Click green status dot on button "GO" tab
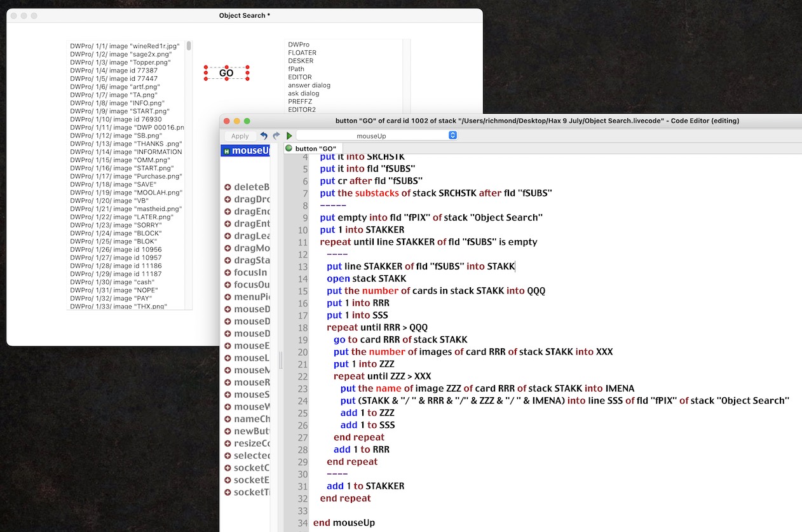This screenshot has width=802, height=532. (289, 149)
